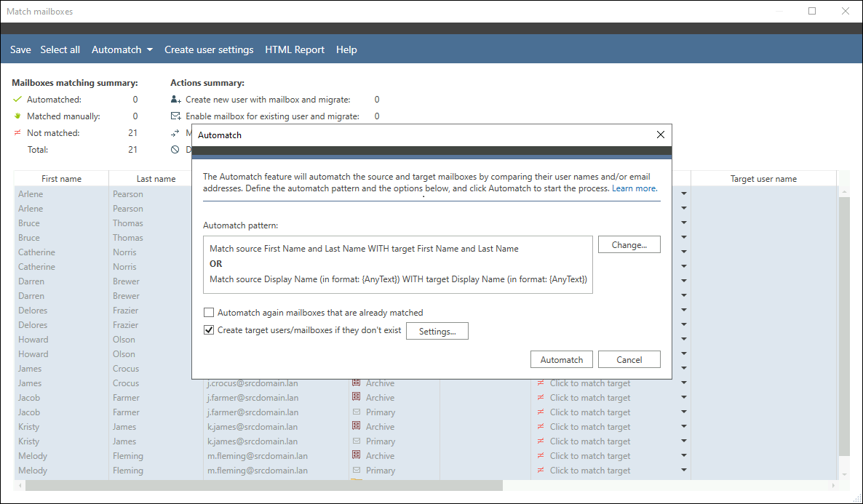Click Archive mailbox icon for j.crocus@srcdomain.lan
This screenshot has width=863, height=504.
[357, 383]
